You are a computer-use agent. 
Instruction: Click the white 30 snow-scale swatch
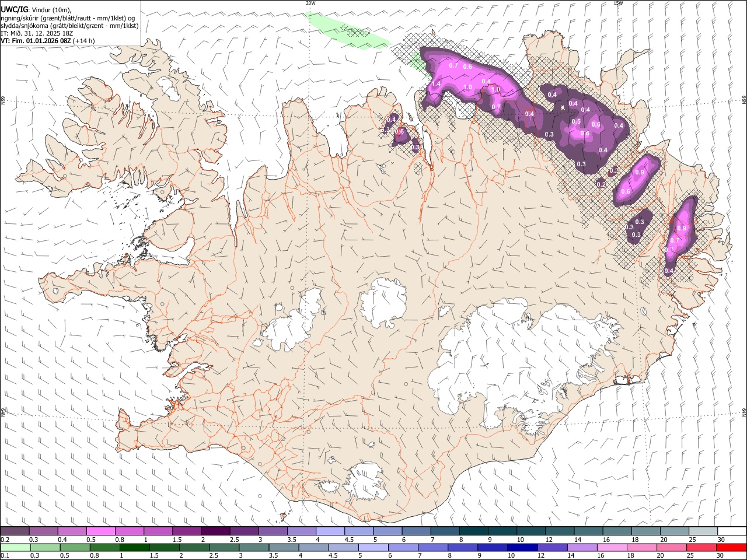coord(731,531)
